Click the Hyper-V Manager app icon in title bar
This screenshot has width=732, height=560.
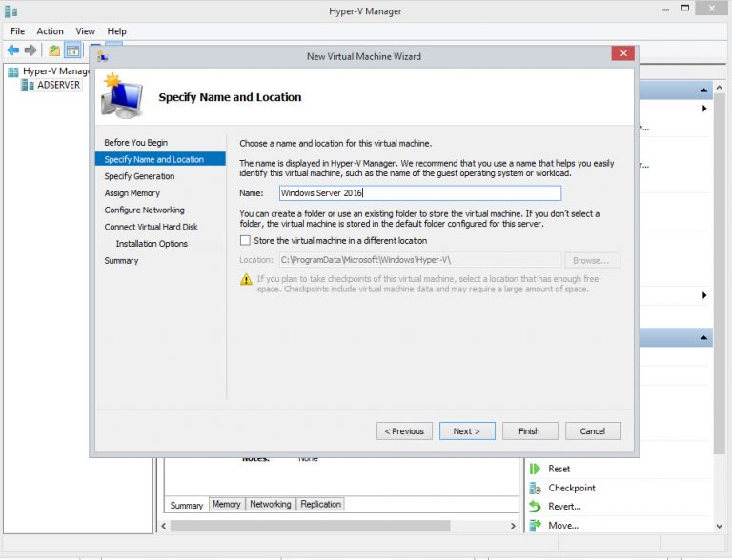(10, 11)
